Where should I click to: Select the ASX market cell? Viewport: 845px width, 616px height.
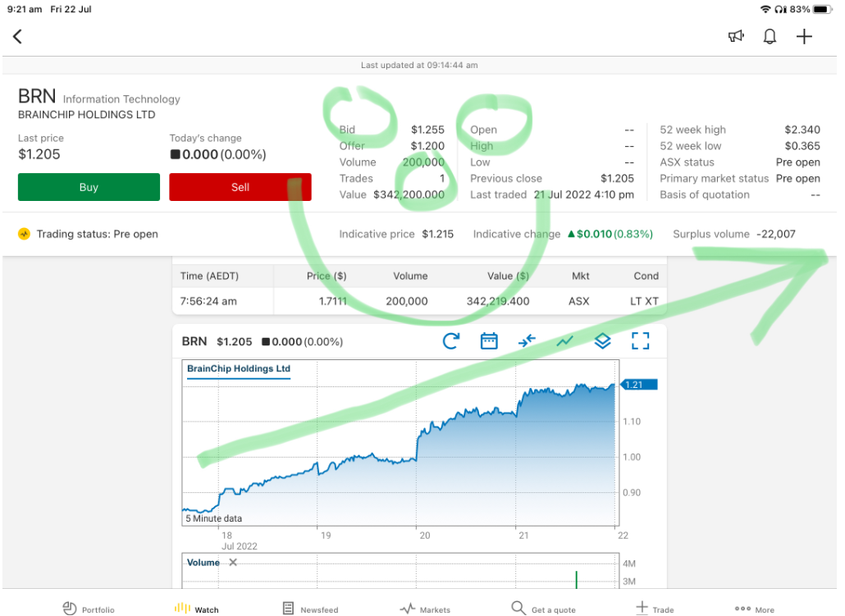pos(578,301)
